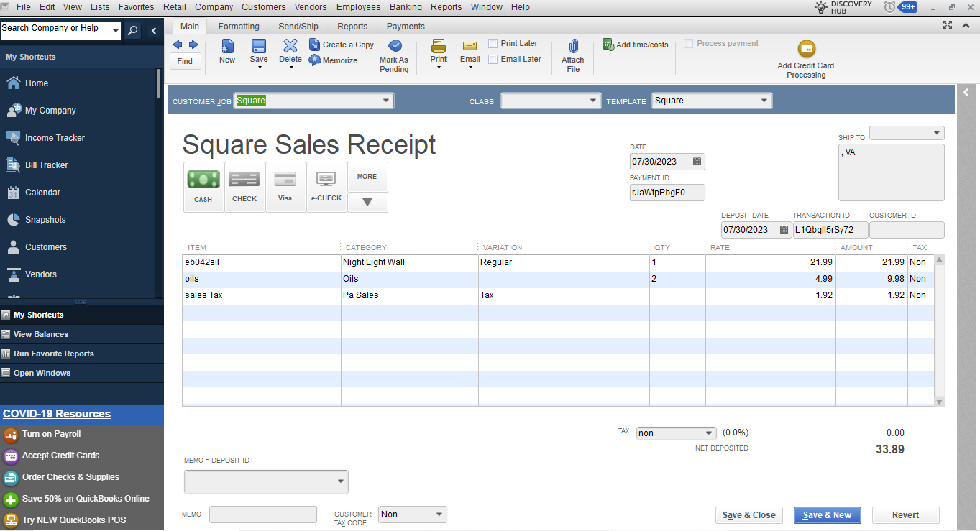
Task: Click the Attach File paperclip icon
Action: coord(573,47)
